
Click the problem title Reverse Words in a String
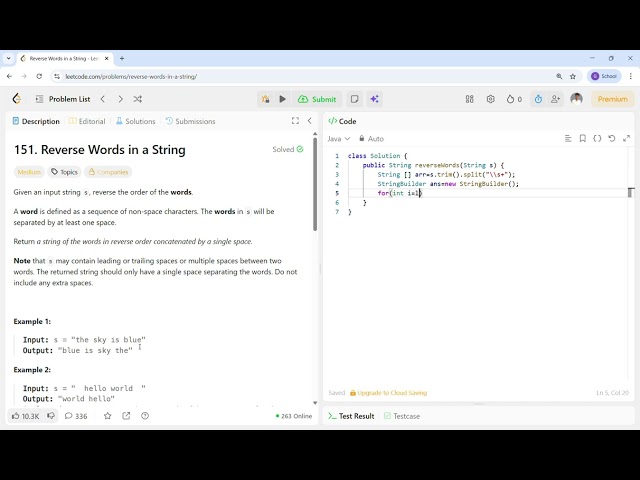pyautogui.click(x=100, y=150)
